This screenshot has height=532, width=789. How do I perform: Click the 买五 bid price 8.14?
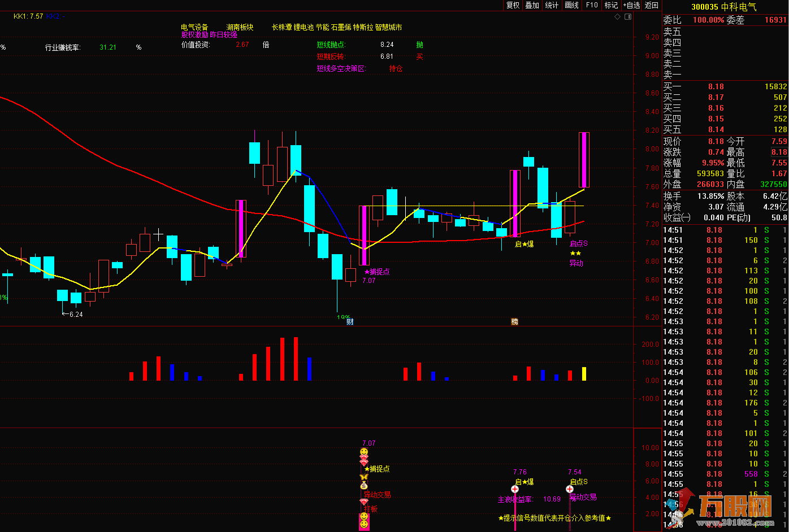click(x=716, y=129)
